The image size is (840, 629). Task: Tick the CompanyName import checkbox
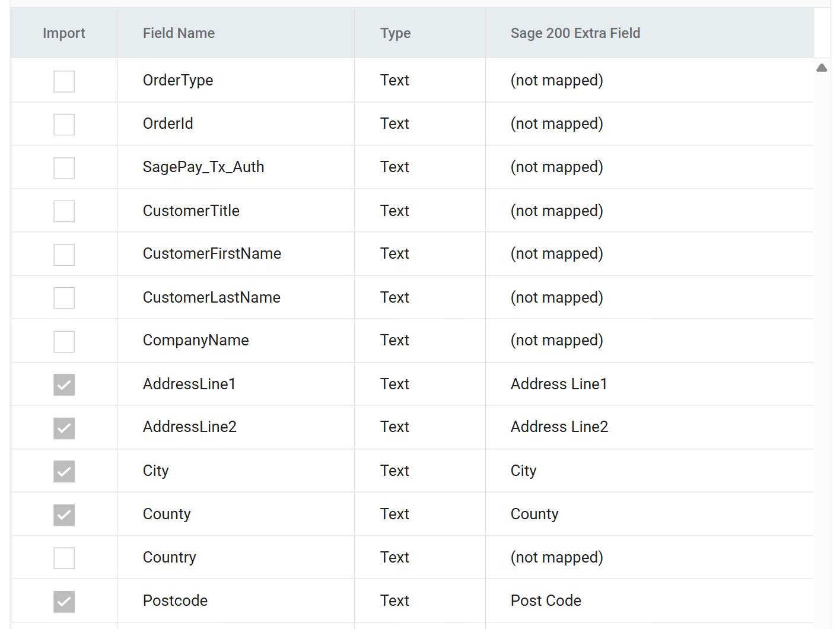[x=64, y=341]
